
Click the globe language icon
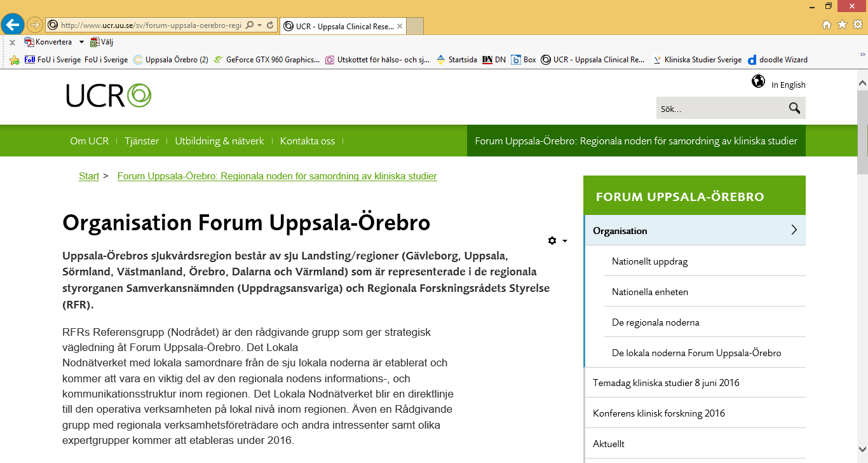tap(758, 81)
